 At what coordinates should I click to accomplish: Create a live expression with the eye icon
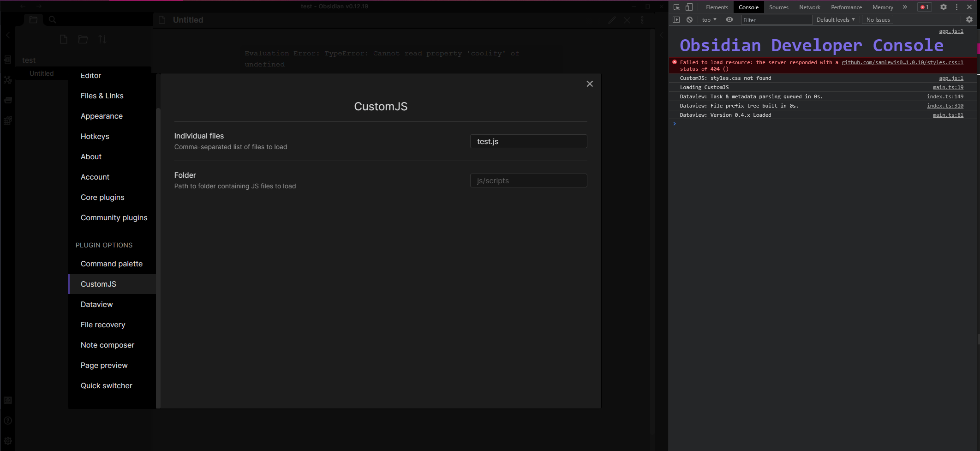pyautogui.click(x=729, y=19)
